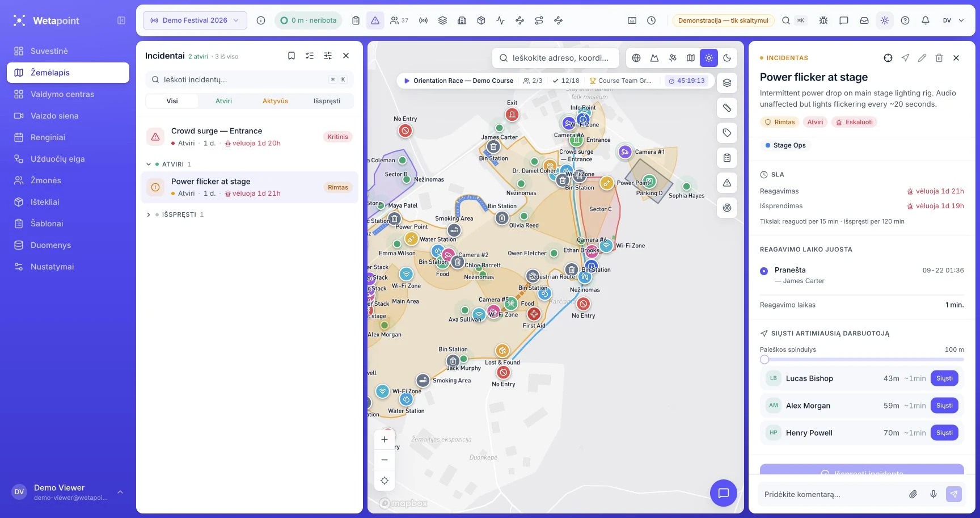Toggle the incidents warning triangle in top toolbar
Image resolution: width=980 pixels, height=518 pixels.
tap(375, 20)
